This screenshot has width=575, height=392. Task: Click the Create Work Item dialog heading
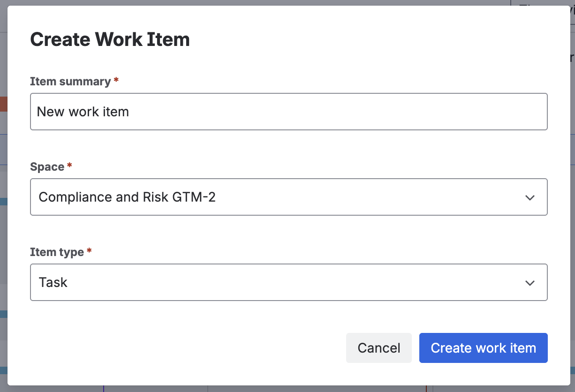tap(110, 39)
